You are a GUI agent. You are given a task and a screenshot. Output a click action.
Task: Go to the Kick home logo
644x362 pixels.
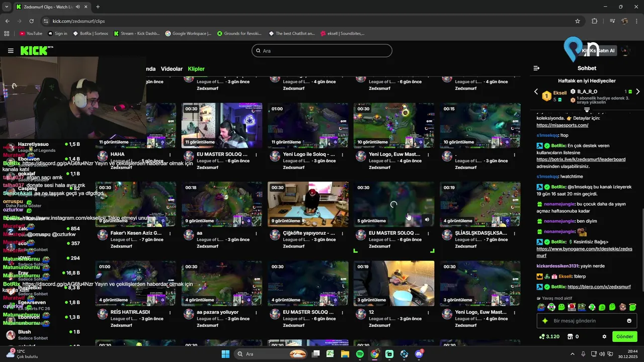pyautogui.click(x=36, y=50)
